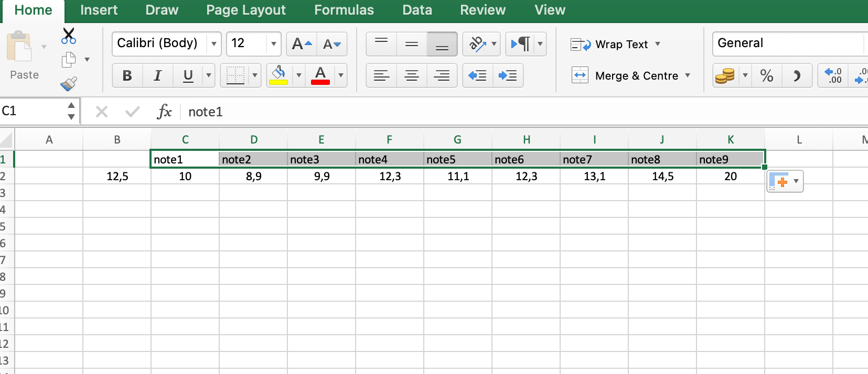Viewport: 868px width, 374px height.
Task: Apply percent style
Action: pos(766,76)
